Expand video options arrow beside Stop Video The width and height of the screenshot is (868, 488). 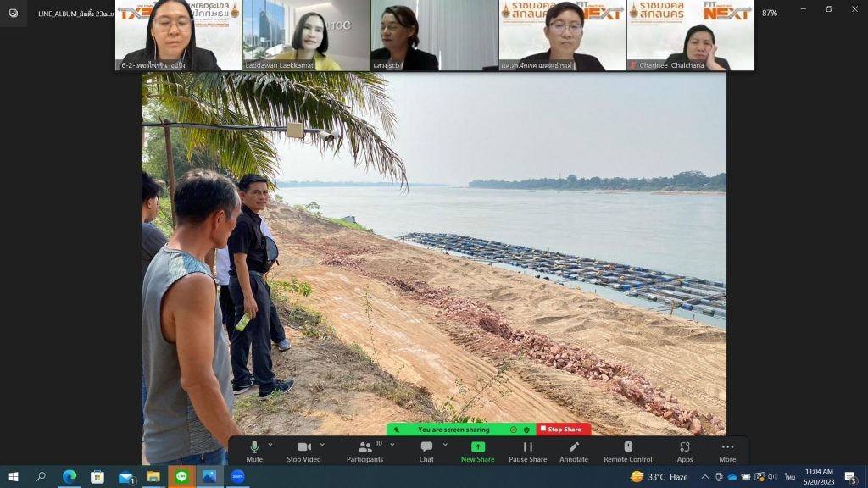coord(321,444)
